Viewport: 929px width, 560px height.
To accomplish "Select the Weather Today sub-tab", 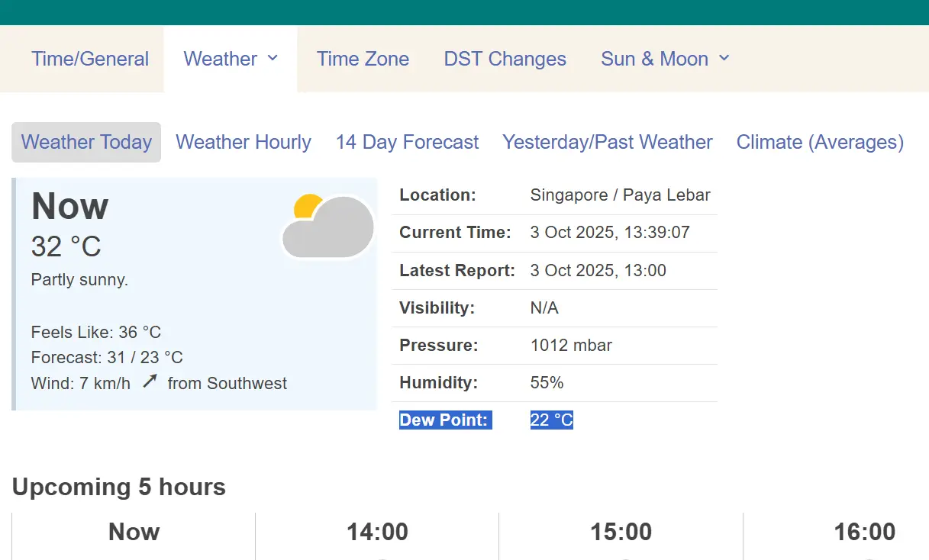I will [x=86, y=142].
